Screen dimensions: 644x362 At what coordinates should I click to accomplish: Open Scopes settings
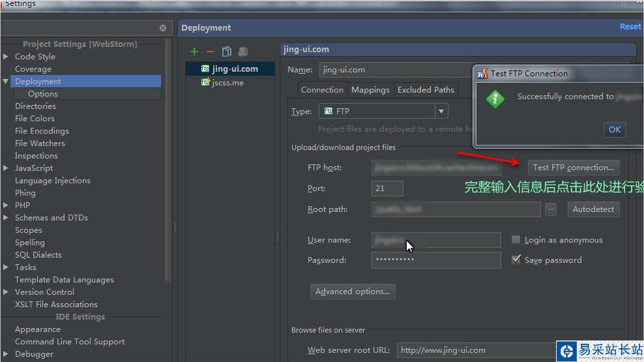click(28, 230)
